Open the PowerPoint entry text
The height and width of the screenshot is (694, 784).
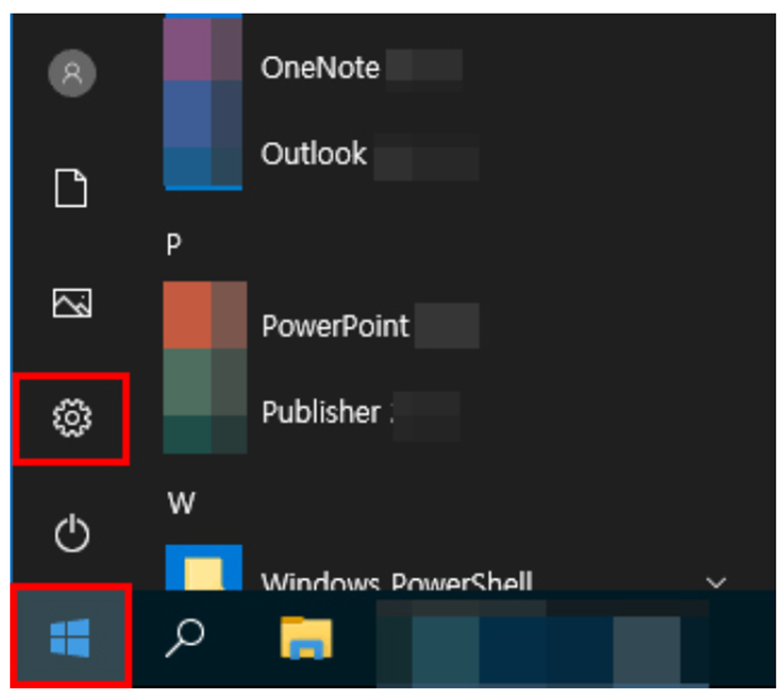(335, 326)
